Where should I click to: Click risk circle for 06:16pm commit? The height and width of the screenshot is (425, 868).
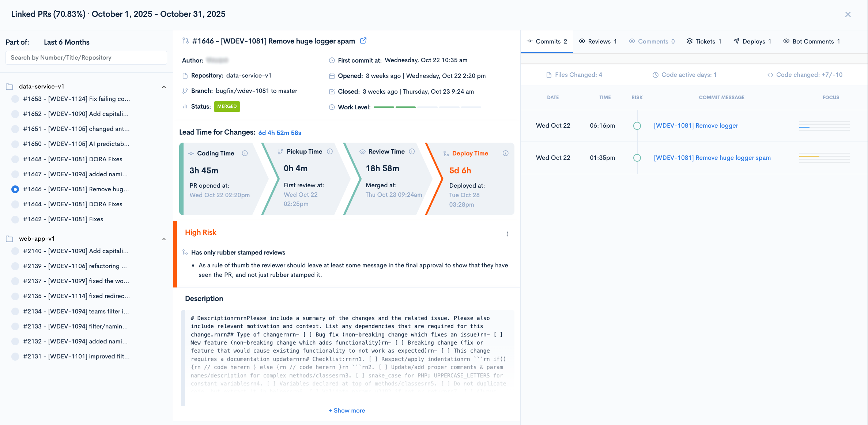(x=637, y=126)
